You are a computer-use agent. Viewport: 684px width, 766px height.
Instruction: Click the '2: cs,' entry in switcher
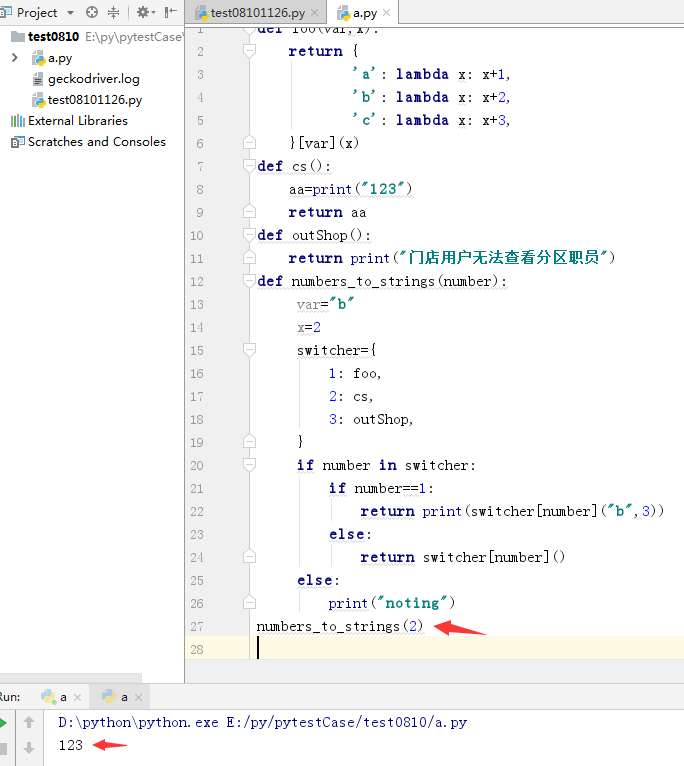click(351, 396)
